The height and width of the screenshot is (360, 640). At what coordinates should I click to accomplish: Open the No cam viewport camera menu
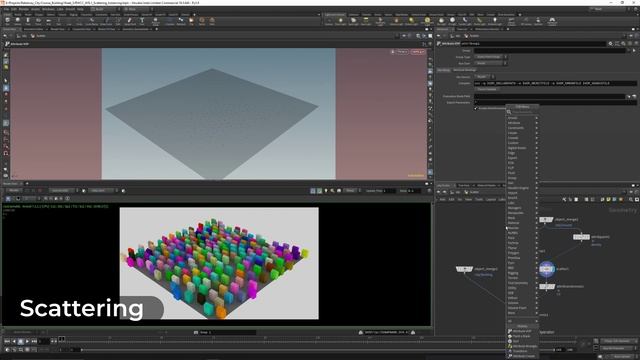pyautogui.click(x=418, y=52)
